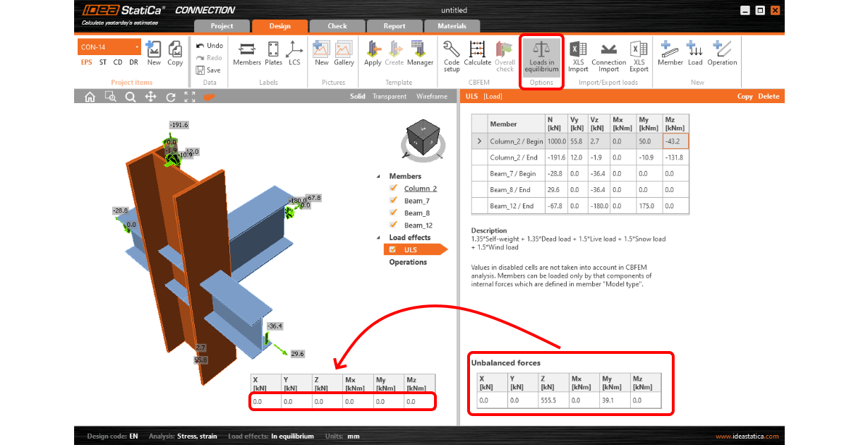Select ST analysis type
Image resolution: width=868 pixels, height=445 pixels.
pos(103,62)
